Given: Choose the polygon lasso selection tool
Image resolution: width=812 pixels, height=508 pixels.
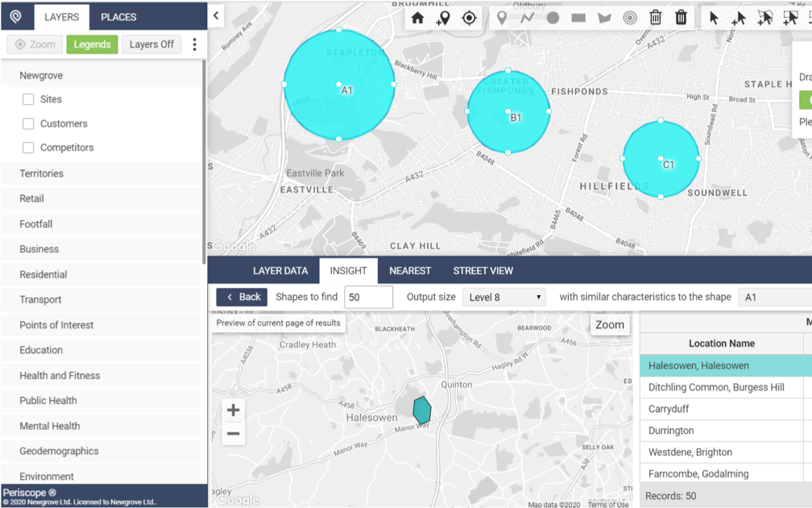Looking at the screenshot, I should [x=765, y=18].
